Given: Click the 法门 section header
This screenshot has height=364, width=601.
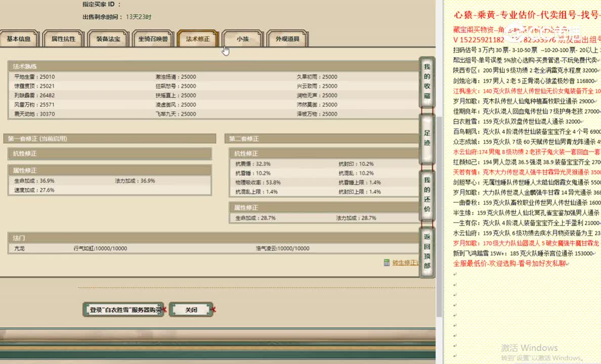Looking at the screenshot, I should click(213, 238).
